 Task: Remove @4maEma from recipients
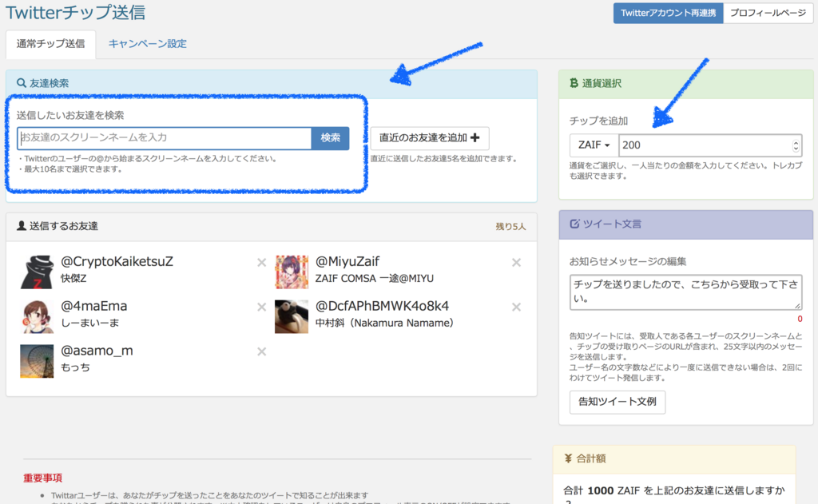click(261, 307)
